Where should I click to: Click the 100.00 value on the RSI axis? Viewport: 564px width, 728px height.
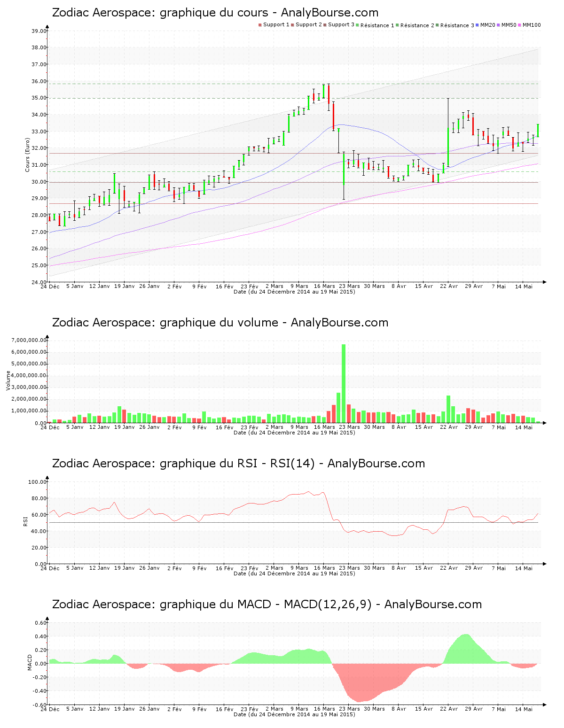[x=37, y=482]
